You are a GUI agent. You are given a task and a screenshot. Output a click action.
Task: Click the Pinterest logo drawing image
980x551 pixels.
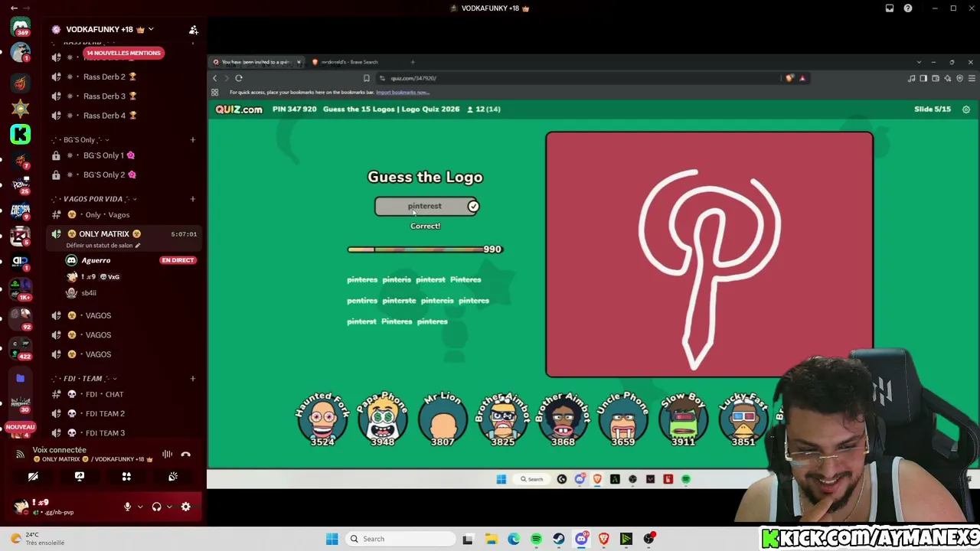(710, 255)
